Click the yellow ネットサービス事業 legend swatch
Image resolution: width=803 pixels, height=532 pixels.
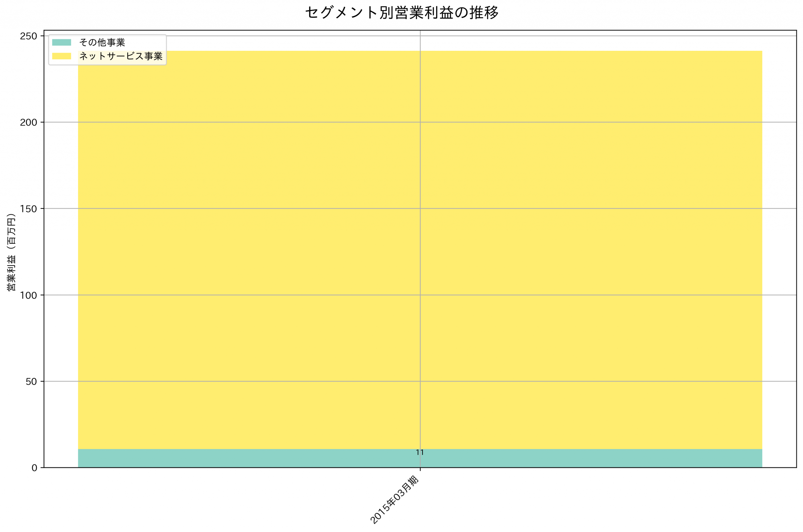click(61, 56)
